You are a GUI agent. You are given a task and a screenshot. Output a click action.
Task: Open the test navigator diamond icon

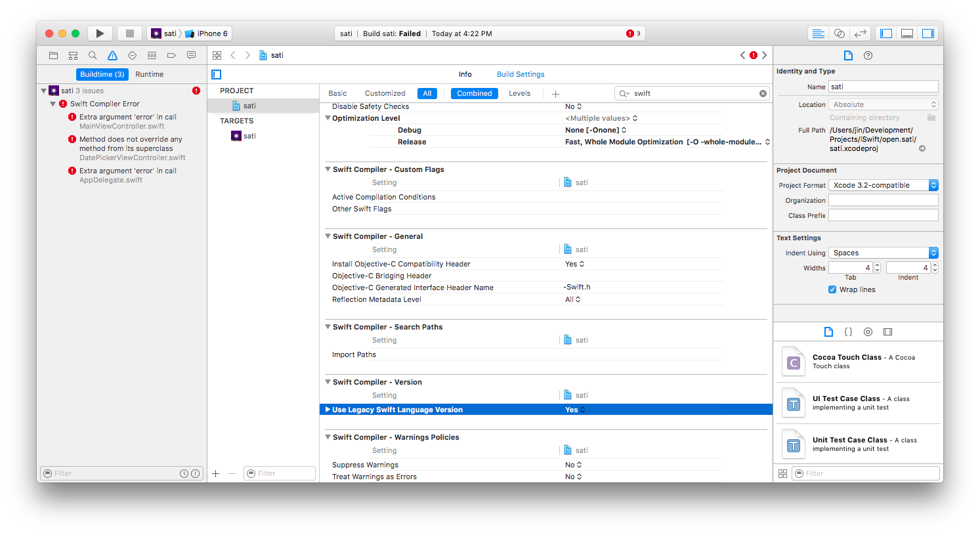pos(132,55)
